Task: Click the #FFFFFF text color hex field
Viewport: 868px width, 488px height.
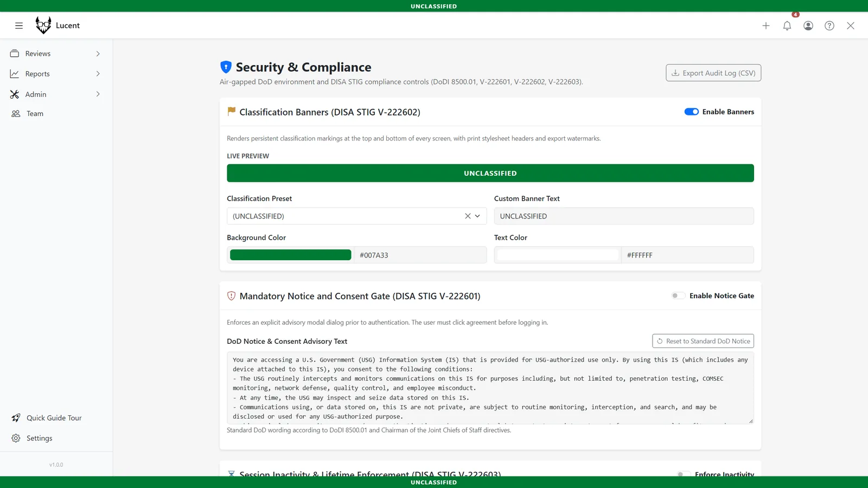Action: point(687,255)
